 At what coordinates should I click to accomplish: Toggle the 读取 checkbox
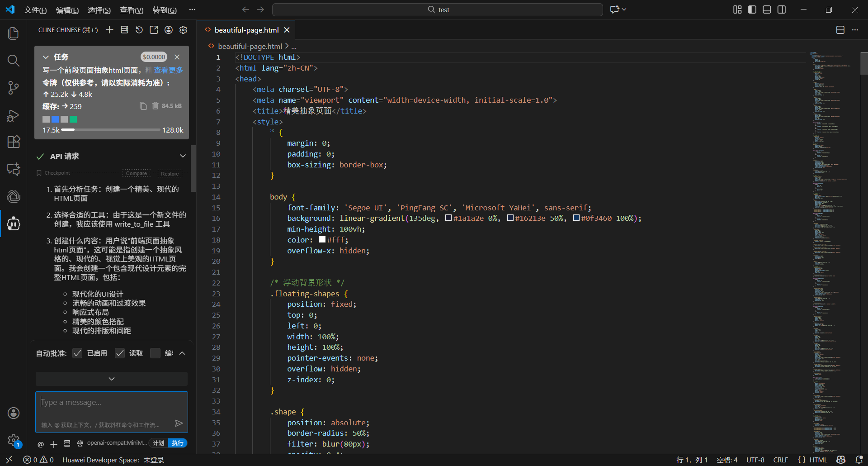pos(120,353)
